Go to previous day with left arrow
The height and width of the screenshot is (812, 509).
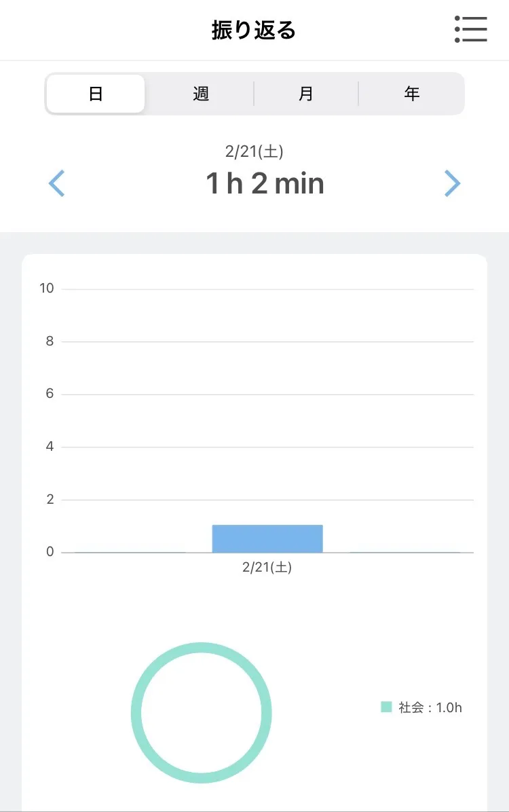[57, 183]
